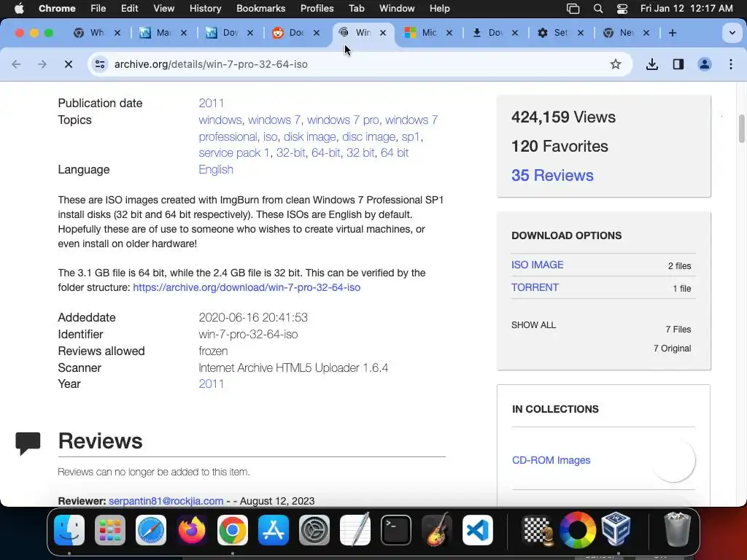Open Finder from the dock

tap(69, 530)
